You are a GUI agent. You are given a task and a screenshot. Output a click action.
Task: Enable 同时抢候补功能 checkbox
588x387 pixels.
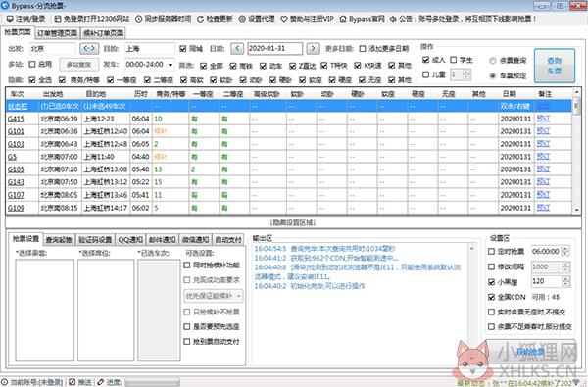187,266
